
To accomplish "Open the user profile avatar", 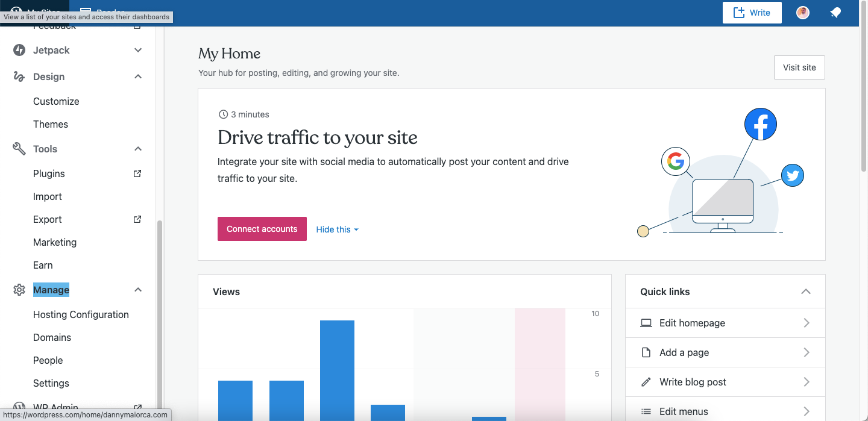I will coord(803,13).
